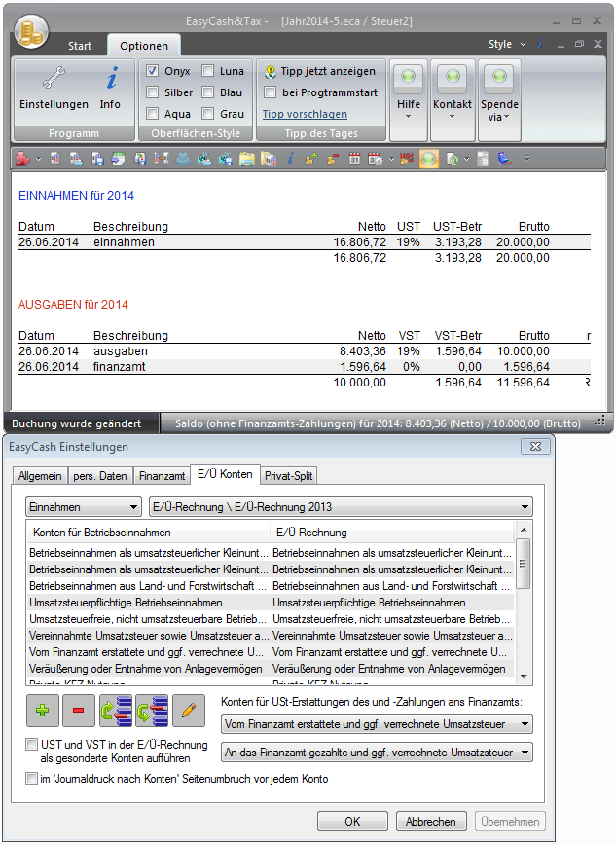Click the red puzzle piece plugin icon
This screenshot has width=616, height=845.
22,159
